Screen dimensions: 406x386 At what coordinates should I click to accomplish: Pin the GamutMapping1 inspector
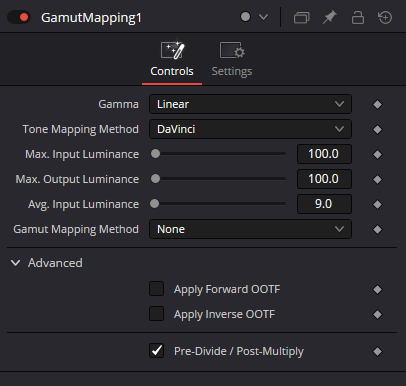pos(329,17)
